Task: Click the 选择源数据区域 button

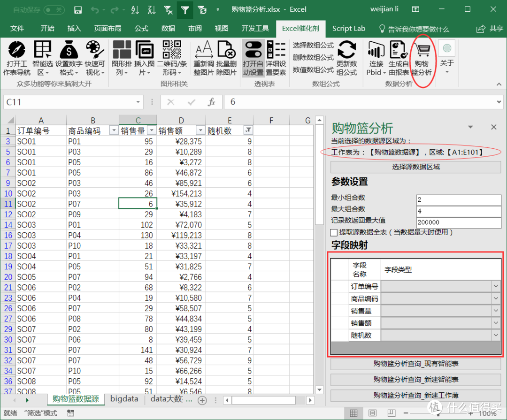Action: [x=415, y=168]
